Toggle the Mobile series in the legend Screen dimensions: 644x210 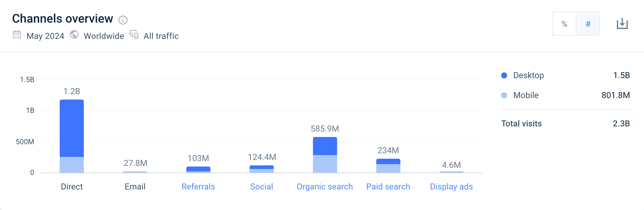pos(525,95)
